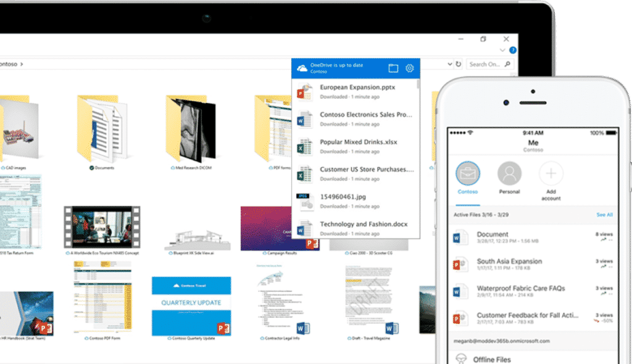Click the help question mark icon
Screen dimensions: 632x364
(x=513, y=50)
